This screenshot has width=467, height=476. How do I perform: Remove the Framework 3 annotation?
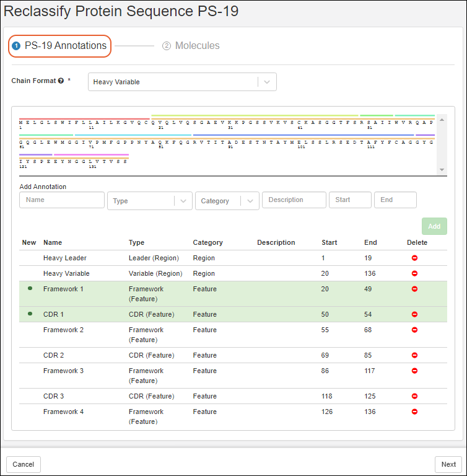(x=414, y=371)
